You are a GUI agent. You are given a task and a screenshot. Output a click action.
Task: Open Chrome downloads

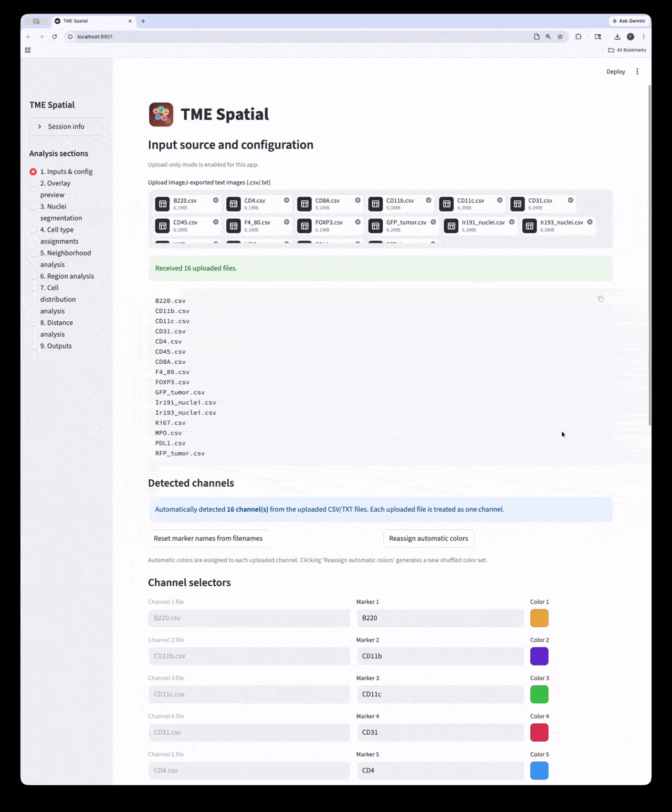pos(617,37)
